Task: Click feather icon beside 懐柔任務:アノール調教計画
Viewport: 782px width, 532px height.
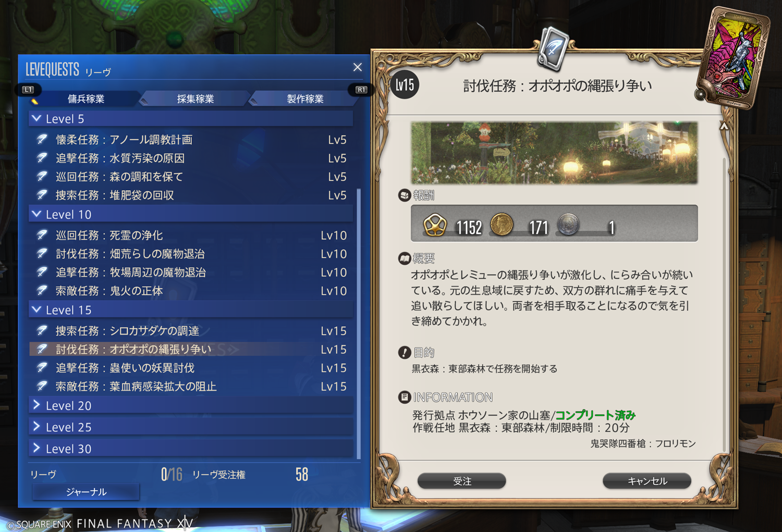Action: point(42,140)
